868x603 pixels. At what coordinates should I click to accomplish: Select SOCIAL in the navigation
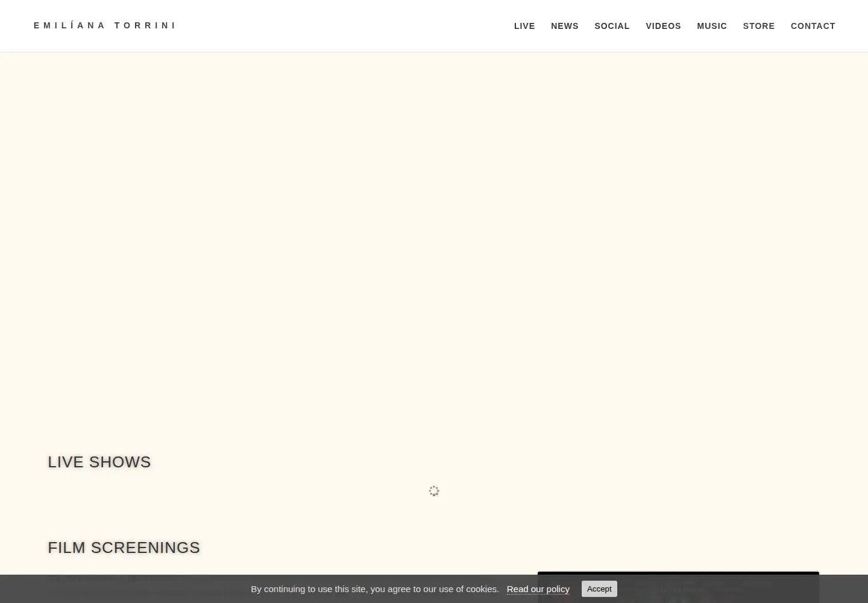click(612, 26)
